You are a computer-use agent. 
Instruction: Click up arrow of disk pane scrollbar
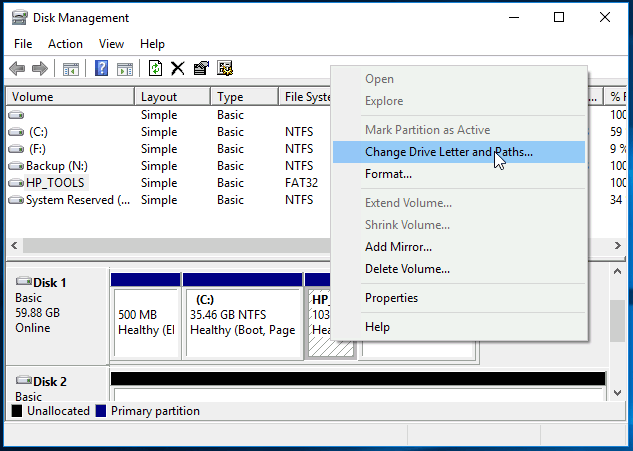pyautogui.click(x=617, y=271)
